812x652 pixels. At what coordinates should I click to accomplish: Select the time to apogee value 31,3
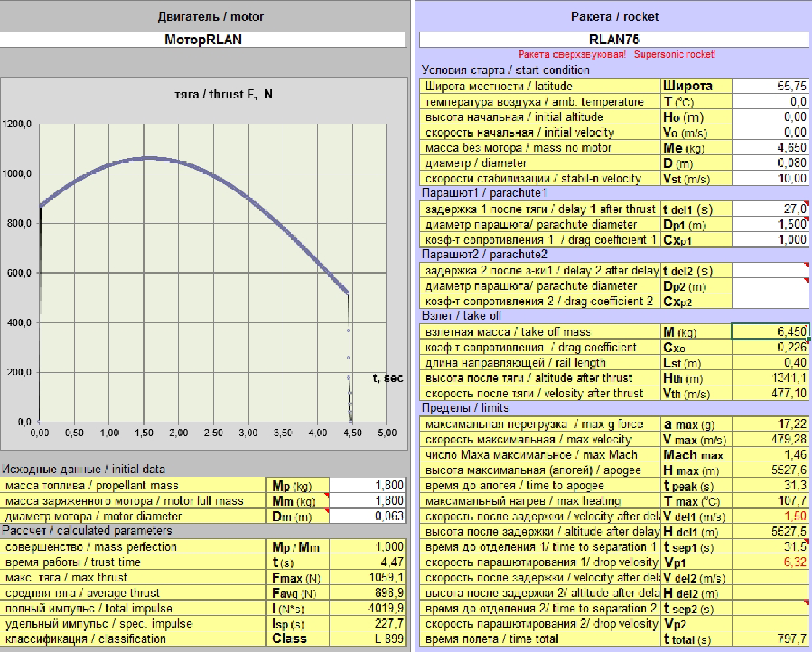pyautogui.click(x=770, y=485)
